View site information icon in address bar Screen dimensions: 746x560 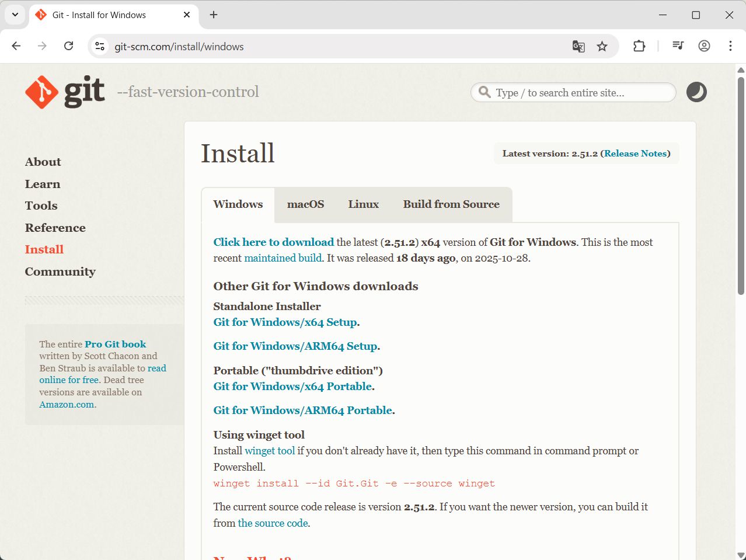click(100, 46)
